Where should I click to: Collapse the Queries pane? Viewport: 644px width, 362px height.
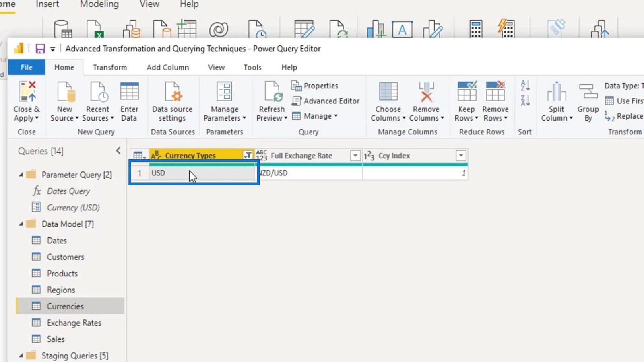tap(118, 151)
